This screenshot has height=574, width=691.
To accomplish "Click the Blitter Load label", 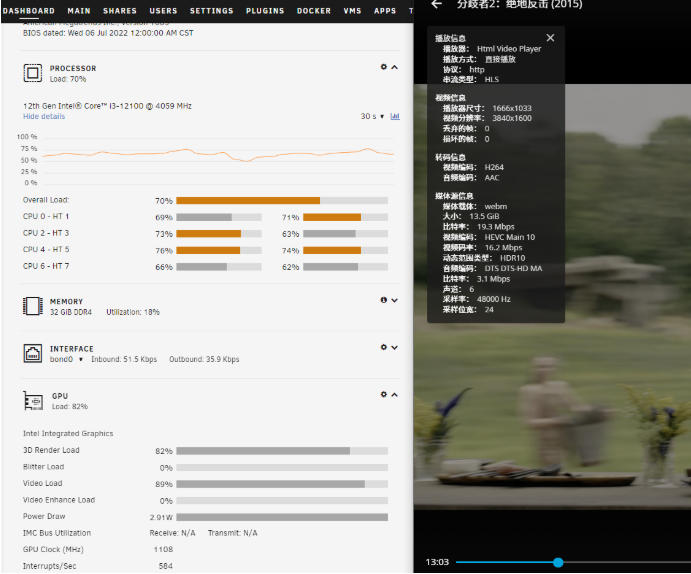I will (x=43, y=467).
